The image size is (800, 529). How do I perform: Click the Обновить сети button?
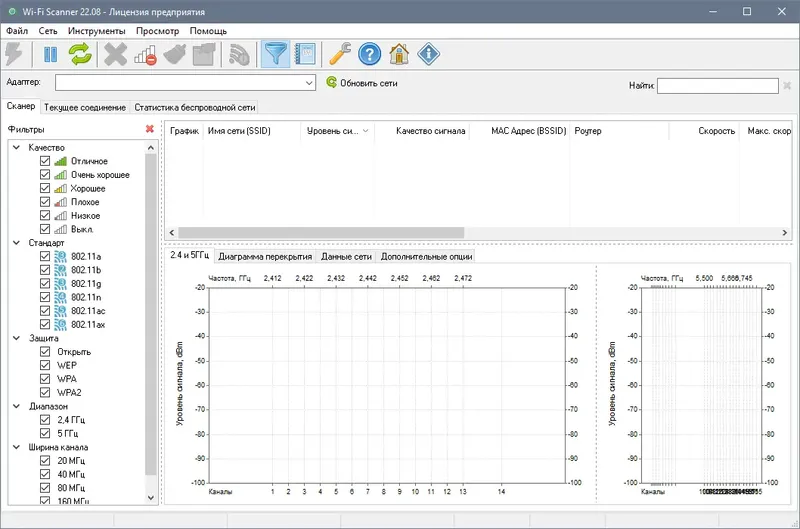362,83
